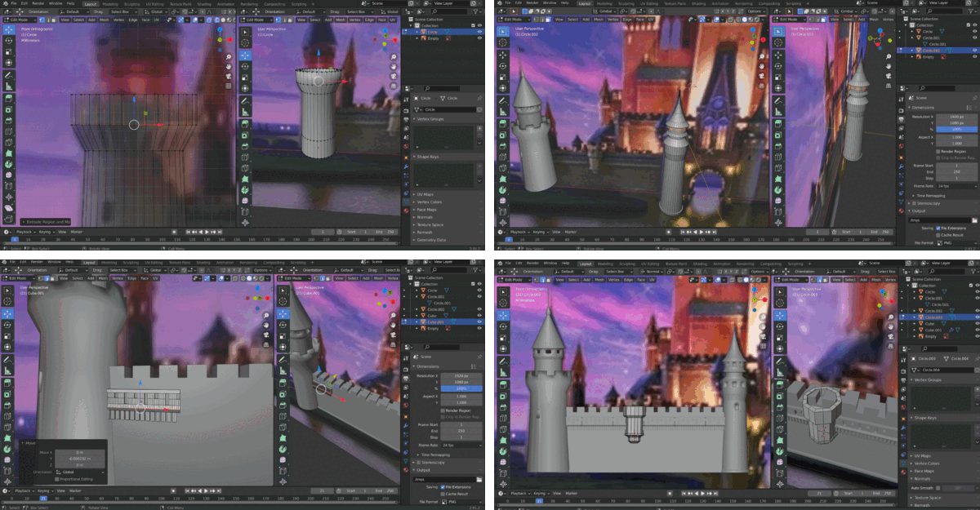Expand 'Extrude Region and Mo' operator panel

pos(47,221)
